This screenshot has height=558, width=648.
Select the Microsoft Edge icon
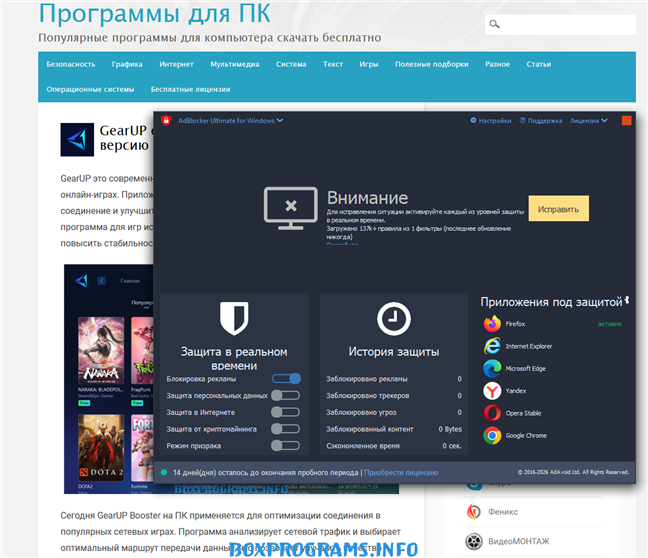pos(492,368)
